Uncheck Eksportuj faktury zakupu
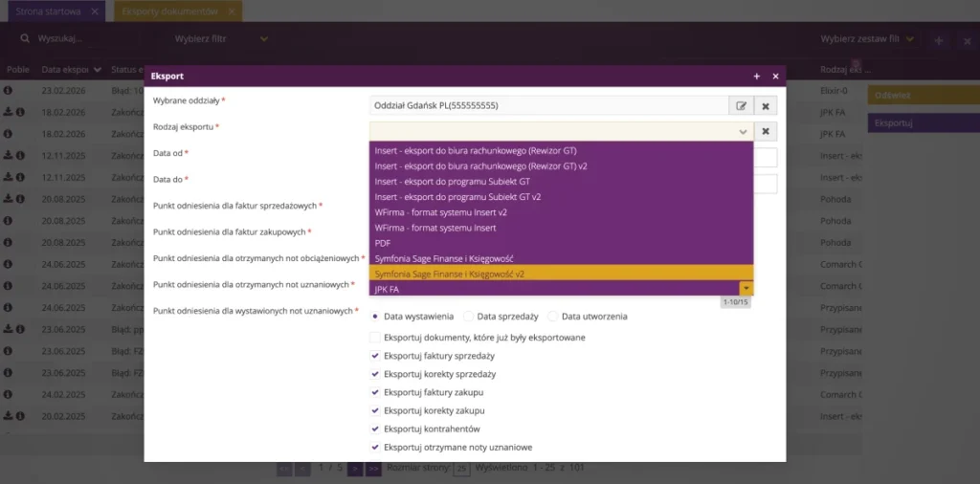The image size is (980, 484). (375, 392)
